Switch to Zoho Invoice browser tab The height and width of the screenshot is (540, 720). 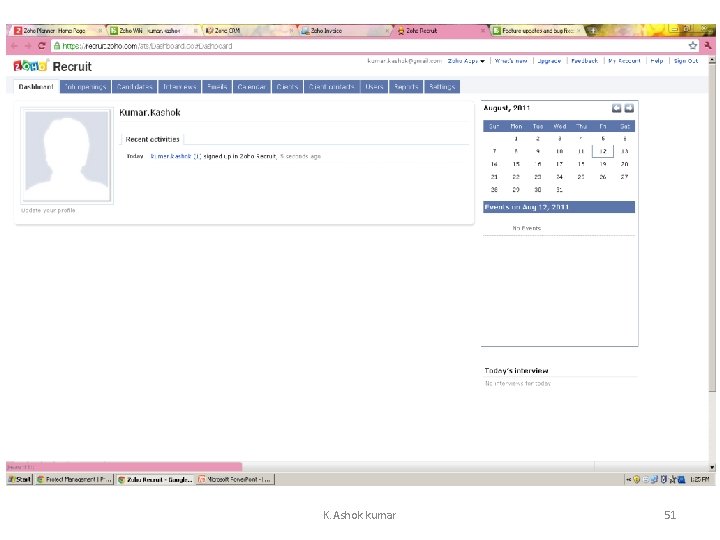pos(345,30)
